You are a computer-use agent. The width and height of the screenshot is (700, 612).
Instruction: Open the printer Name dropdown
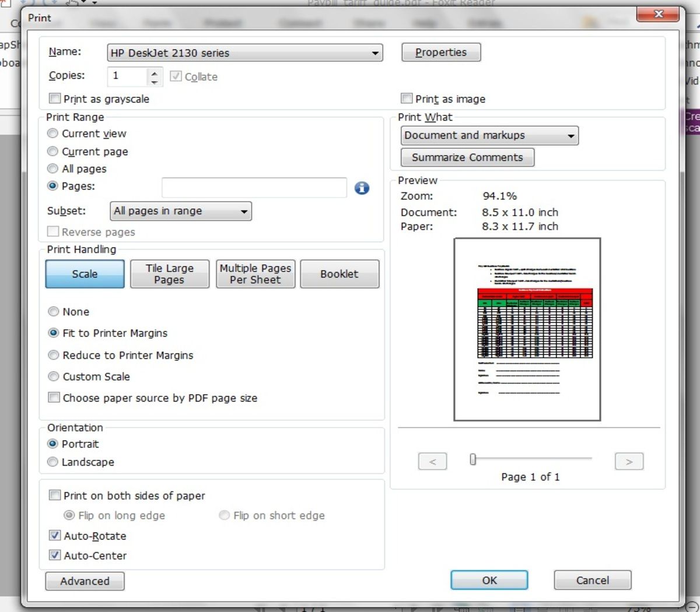tap(245, 53)
